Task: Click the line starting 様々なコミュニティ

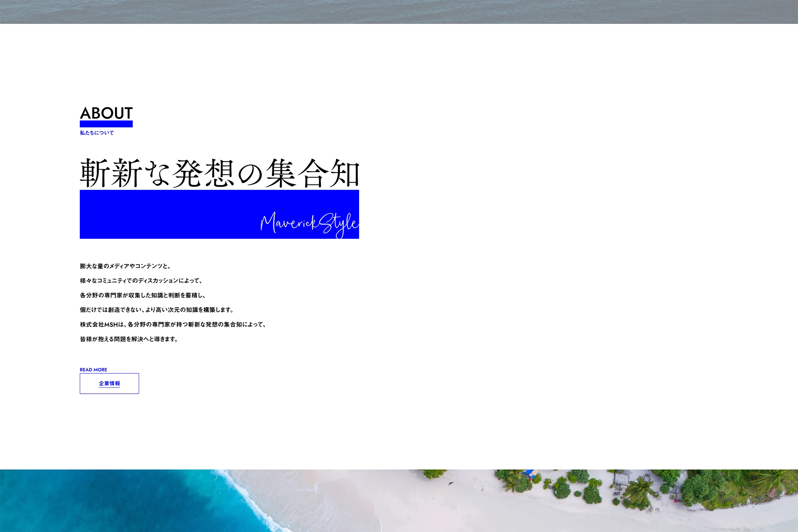Action: 141,281
